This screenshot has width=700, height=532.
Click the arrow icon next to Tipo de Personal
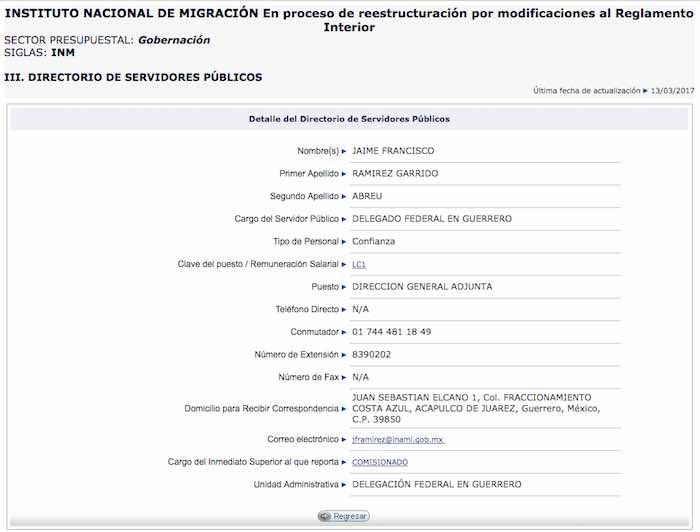tap(344, 241)
